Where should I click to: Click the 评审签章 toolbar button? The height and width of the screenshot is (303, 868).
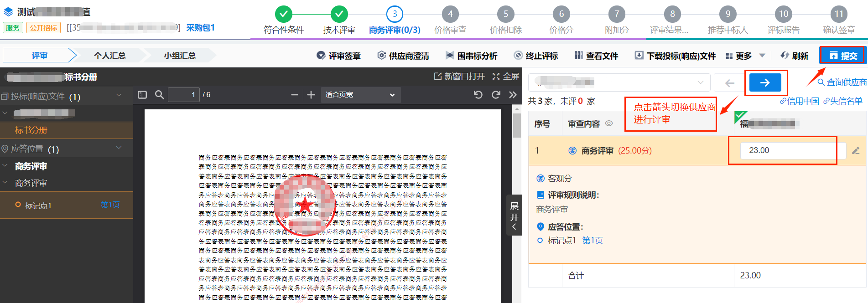338,56
